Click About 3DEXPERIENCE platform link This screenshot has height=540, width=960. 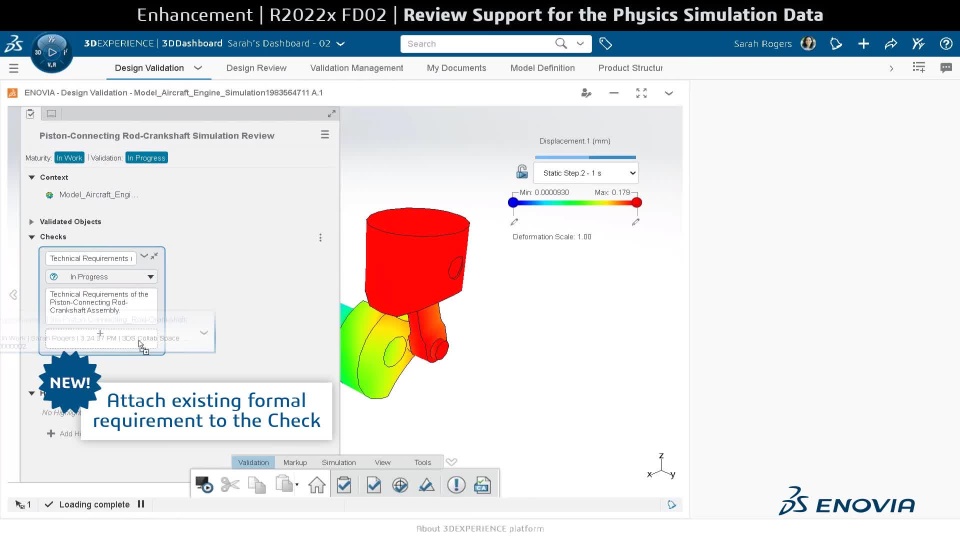coord(480,528)
